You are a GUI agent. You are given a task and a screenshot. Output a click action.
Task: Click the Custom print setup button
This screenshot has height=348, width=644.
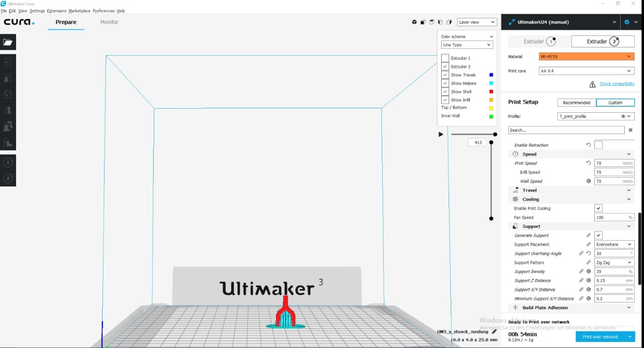[615, 103]
